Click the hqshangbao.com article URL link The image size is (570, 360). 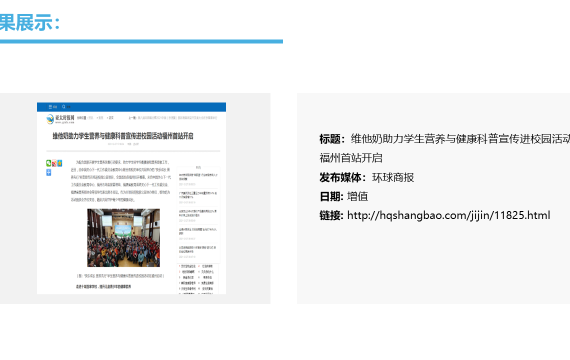[449, 215]
